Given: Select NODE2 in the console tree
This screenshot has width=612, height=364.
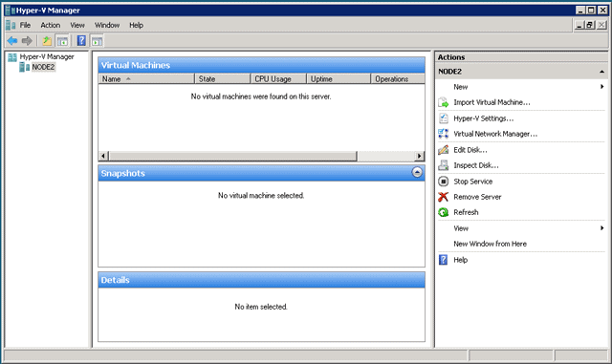Looking at the screenshot, I should click(x=43, y=67).
